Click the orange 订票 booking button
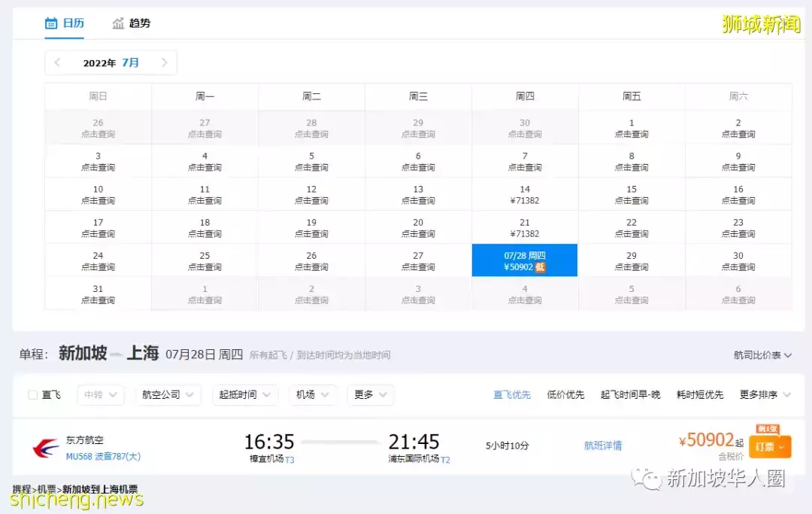Image resolution: width=812 pixels, height=514 pixels. tap(769, 446)
